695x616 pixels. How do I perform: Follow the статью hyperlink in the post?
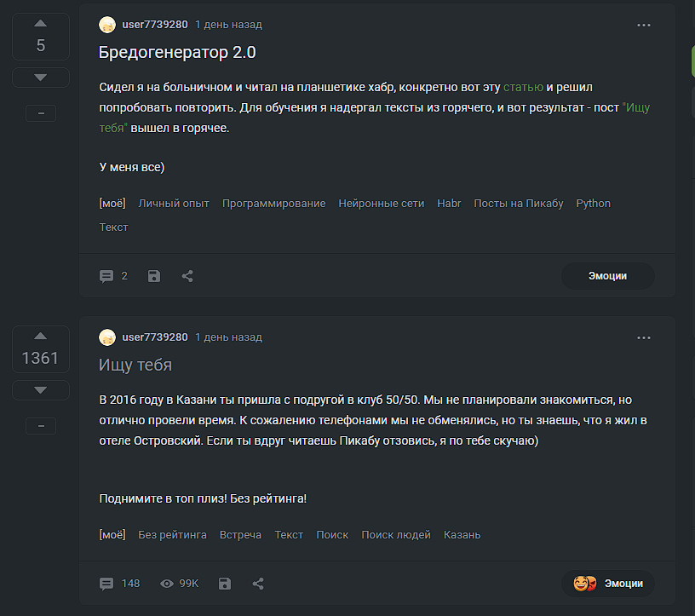(x=523, y=87)
